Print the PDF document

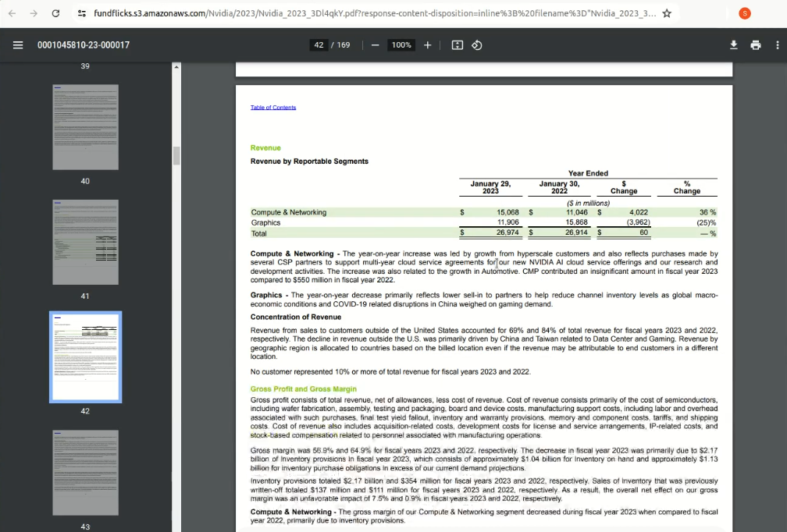click(756, 45)
